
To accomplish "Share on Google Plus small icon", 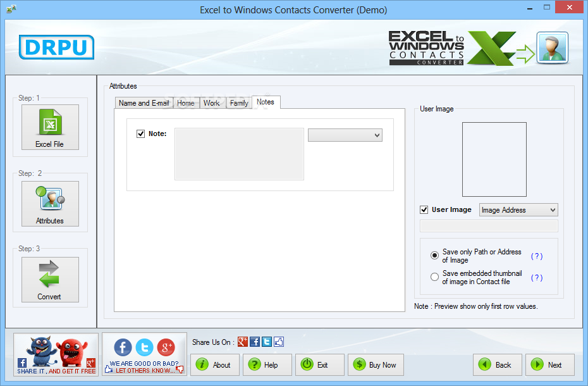I will pyautogui.click(x=243, y=342).
